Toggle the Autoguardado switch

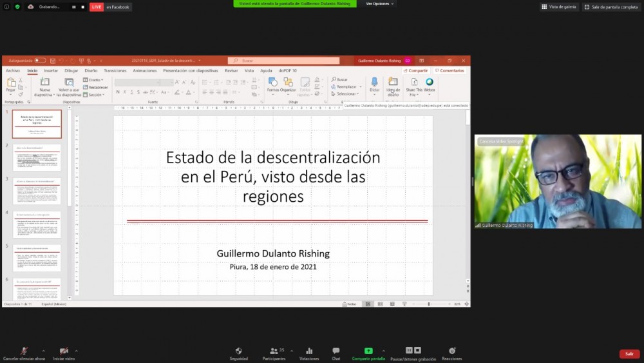tap(40, 61)
